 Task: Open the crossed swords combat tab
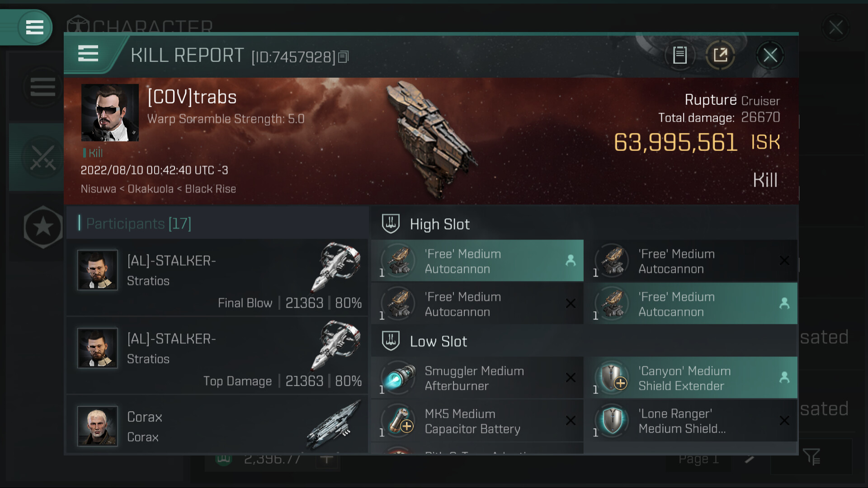click(42, 158)
